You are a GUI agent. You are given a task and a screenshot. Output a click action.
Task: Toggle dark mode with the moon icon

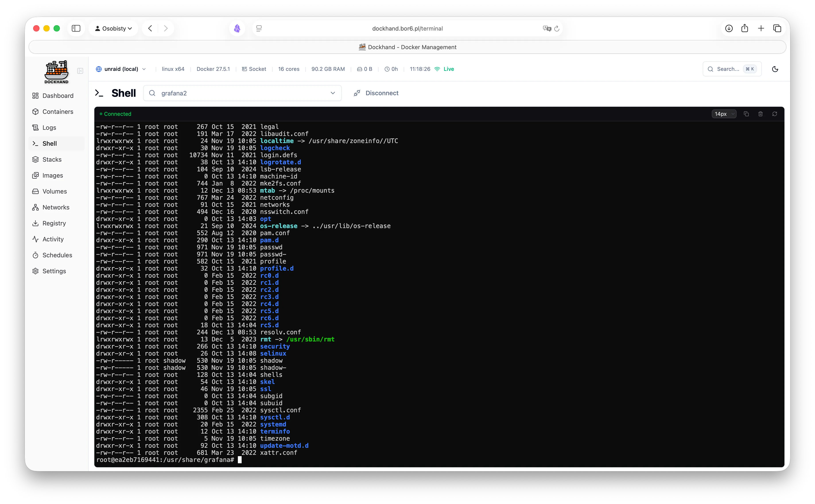click(x=775, y=69)
